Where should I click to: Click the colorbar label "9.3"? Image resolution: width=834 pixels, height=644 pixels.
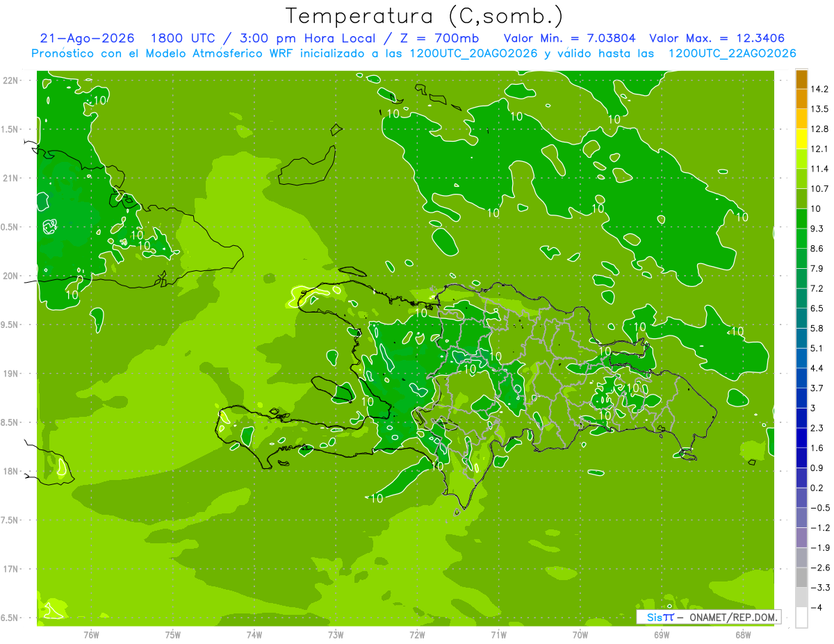click(817, 229)
